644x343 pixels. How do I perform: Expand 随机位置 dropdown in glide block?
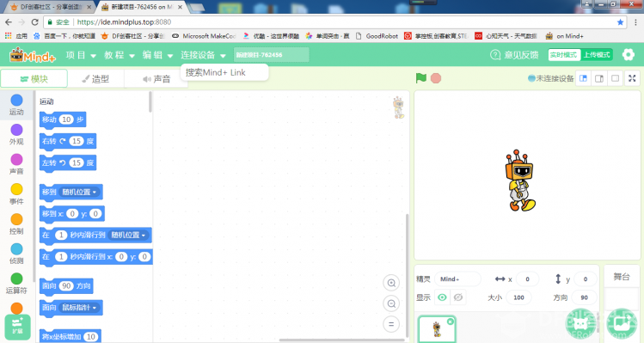tap(129, 235)
